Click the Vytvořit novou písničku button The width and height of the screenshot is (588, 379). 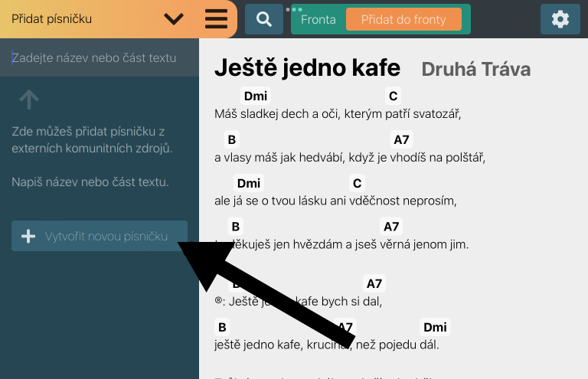tap(100, 236)
